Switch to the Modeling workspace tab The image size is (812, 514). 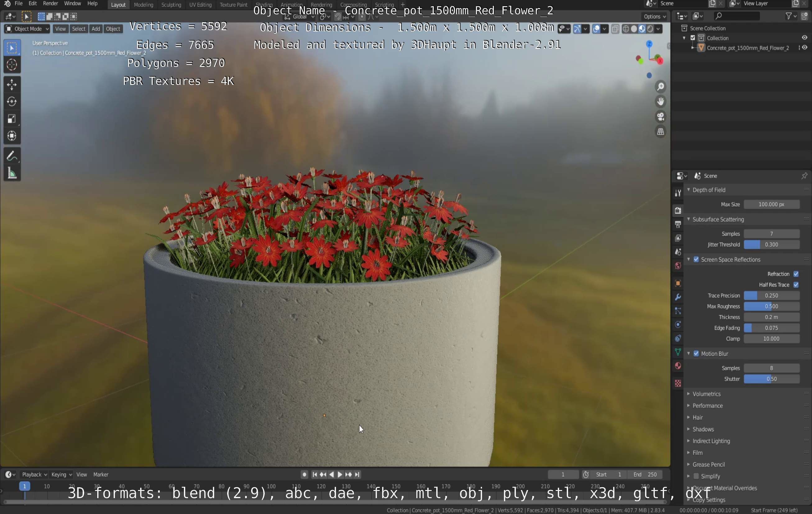click(143, 5)
